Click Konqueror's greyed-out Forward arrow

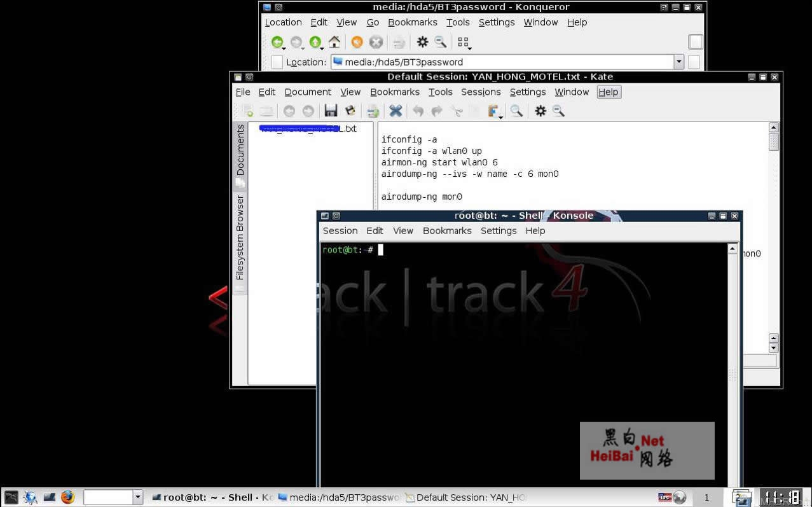296,42
